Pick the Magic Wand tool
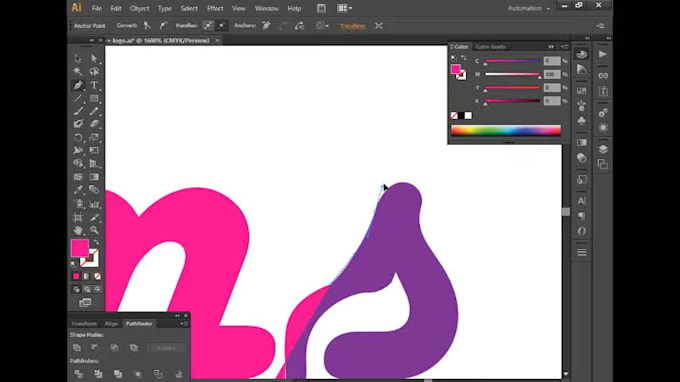 pyautogui.click(x=78, y=72)
